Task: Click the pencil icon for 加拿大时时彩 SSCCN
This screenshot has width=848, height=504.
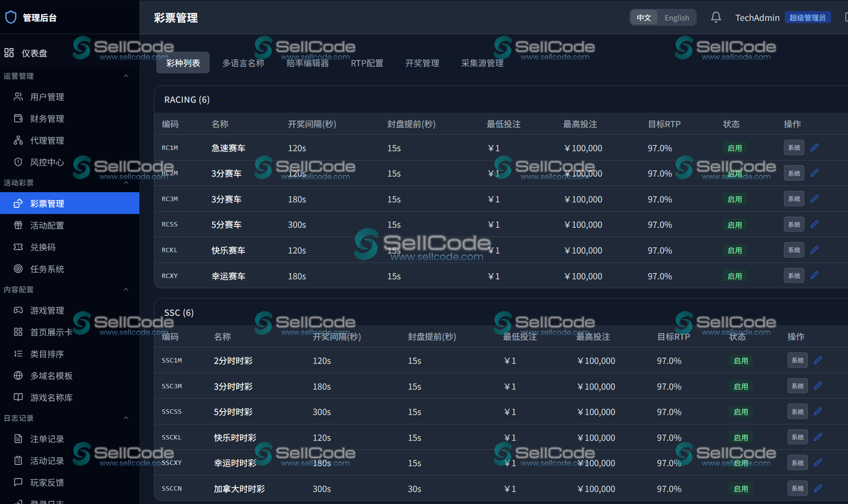Action: tap(818, 488)
